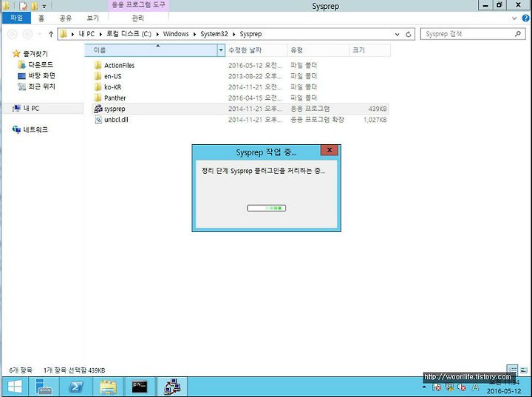Screen dimensions: 532x397
Task: Open the recent locations dropdown arrow
Action: [x=39, y=34]
